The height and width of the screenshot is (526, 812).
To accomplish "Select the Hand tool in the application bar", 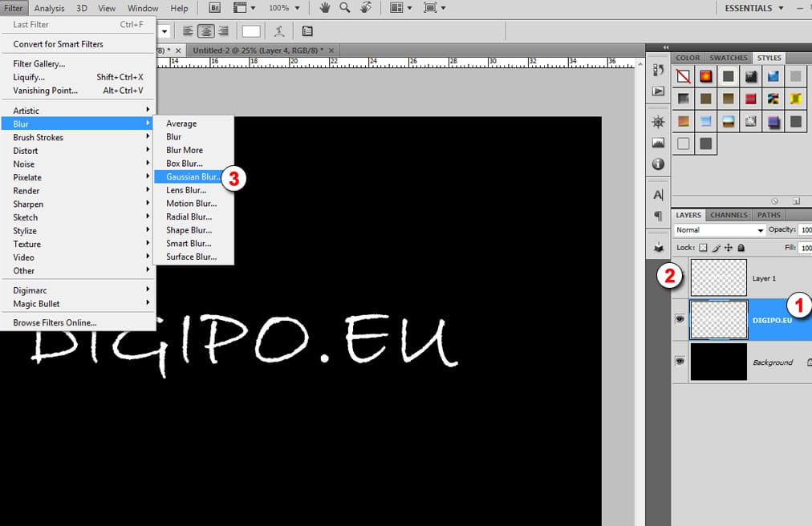I will coord(323,8).
